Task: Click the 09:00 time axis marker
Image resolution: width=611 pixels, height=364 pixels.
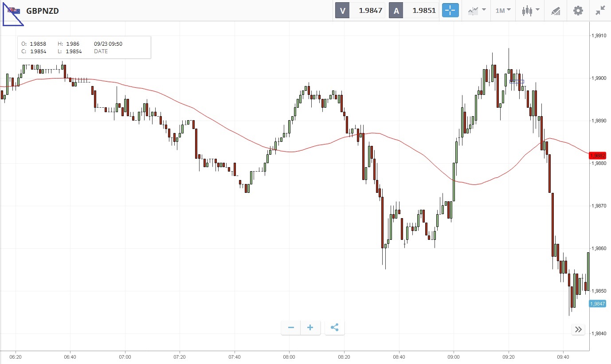Action: pyautogui.click(x=454, y=356)
